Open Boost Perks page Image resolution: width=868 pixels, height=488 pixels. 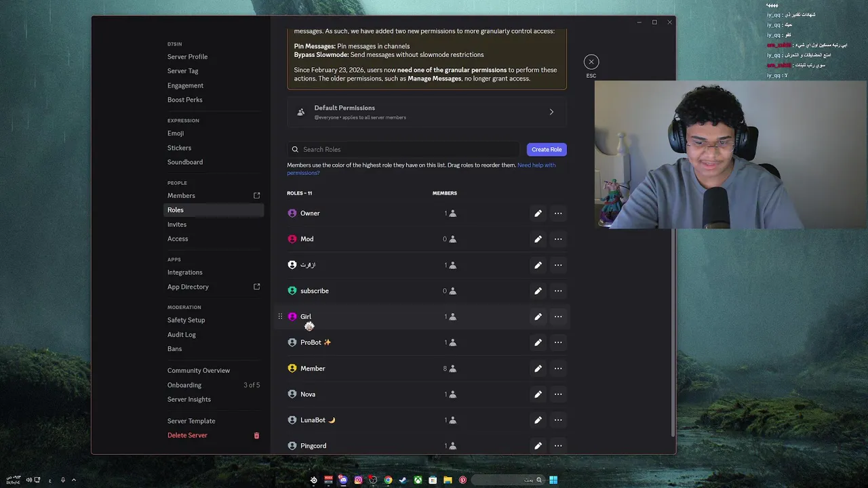tap(184, 100)
